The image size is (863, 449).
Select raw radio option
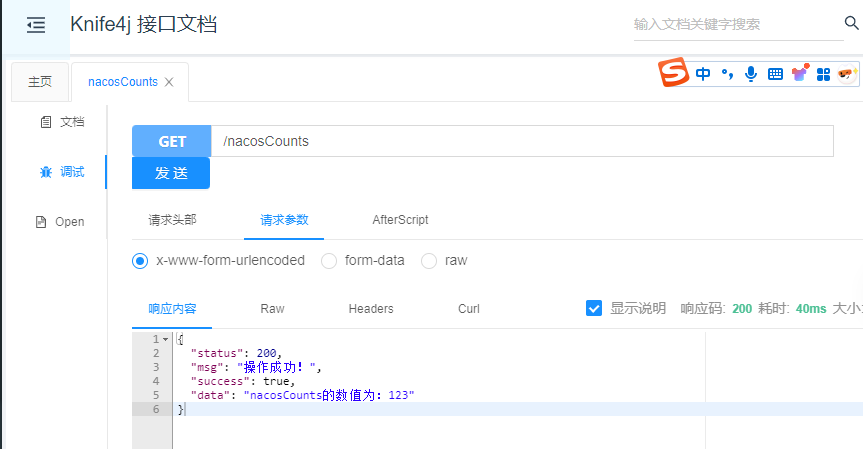pos(429,261)
